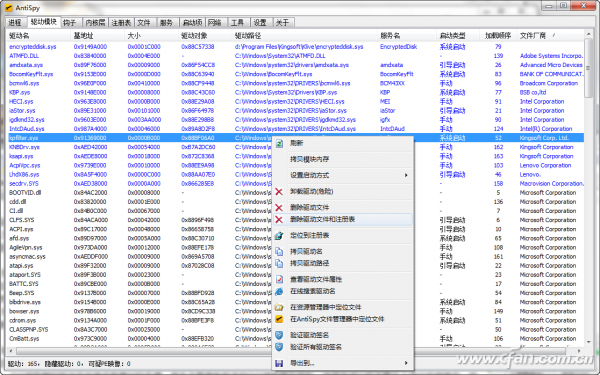Image resolution: width=600 pixels, height=375 pixels.
Task: Open the 服务 tab
Action: pos(167,23)
